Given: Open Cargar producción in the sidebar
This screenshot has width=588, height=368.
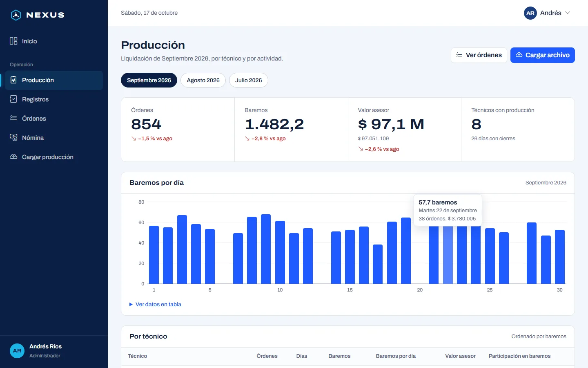Looking at the screenshot, I should (54, 157).
